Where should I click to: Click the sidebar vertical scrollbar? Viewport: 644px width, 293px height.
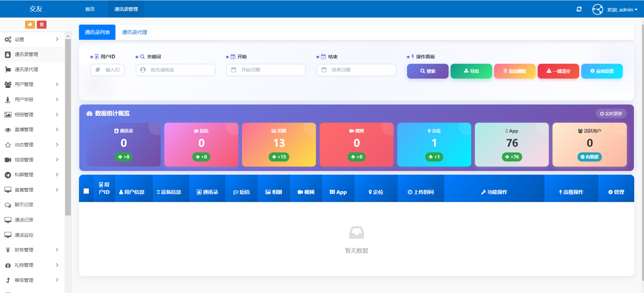coord(68,128)
